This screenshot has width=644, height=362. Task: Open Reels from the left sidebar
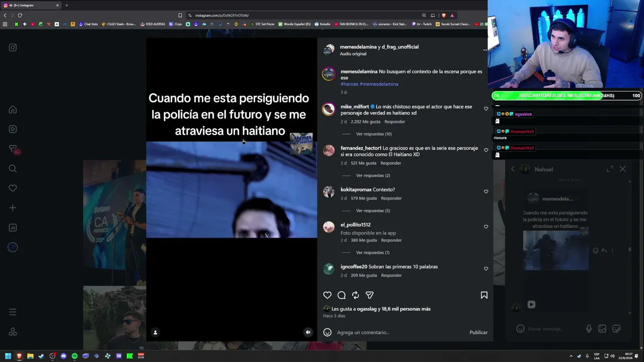pos(13,129)
